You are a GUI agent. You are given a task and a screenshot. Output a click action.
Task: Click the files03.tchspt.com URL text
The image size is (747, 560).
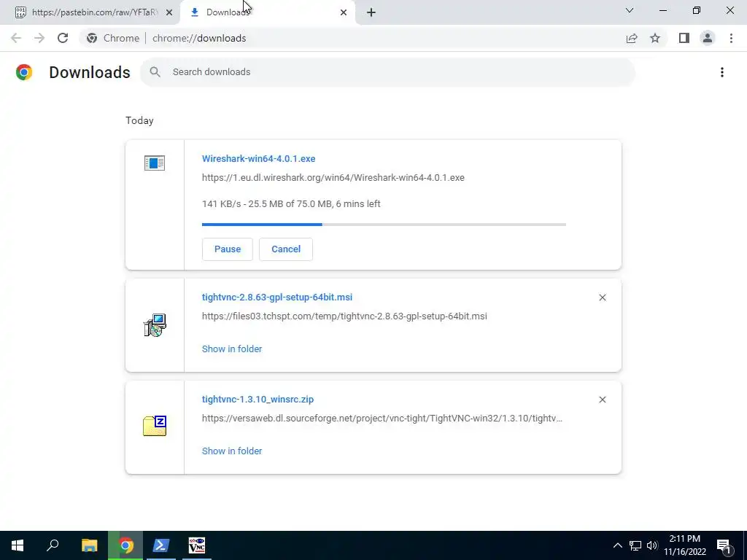[x=344, y=316]
